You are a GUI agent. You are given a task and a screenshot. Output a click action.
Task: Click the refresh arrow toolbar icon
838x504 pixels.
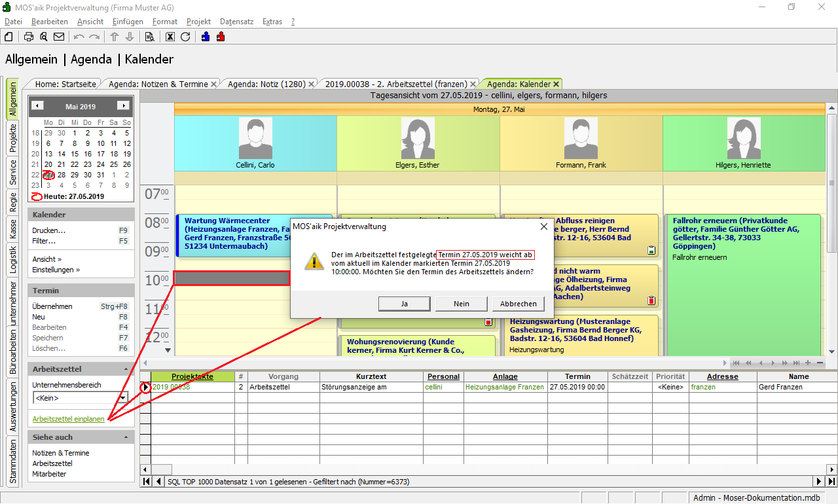point(185,37)
